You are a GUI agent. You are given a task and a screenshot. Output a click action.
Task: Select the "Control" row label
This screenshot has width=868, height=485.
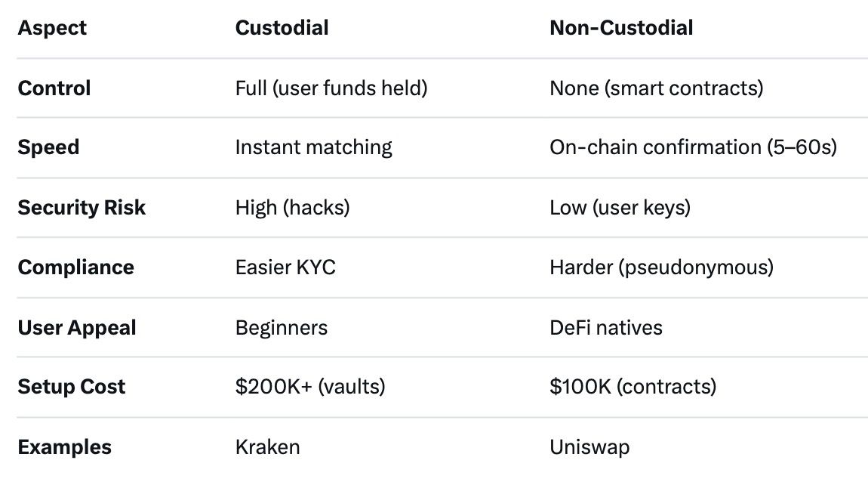click(x=54, y=88)
